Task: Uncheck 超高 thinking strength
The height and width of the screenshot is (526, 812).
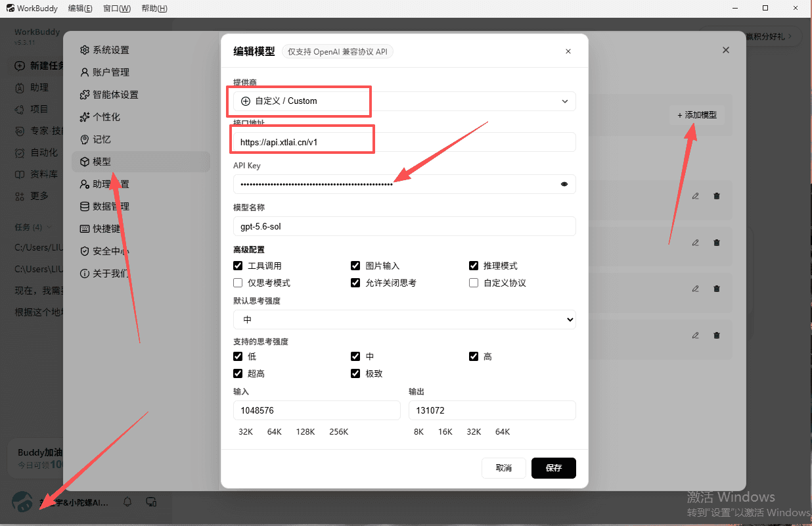Action: pos(238,373)
